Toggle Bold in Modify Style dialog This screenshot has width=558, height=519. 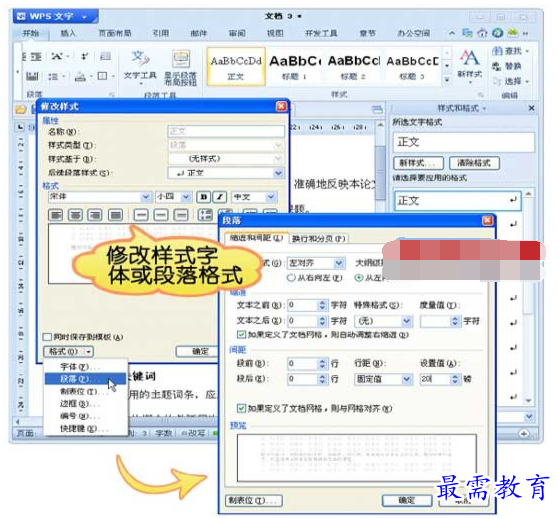pyautogui.click(x=204, y=197)
